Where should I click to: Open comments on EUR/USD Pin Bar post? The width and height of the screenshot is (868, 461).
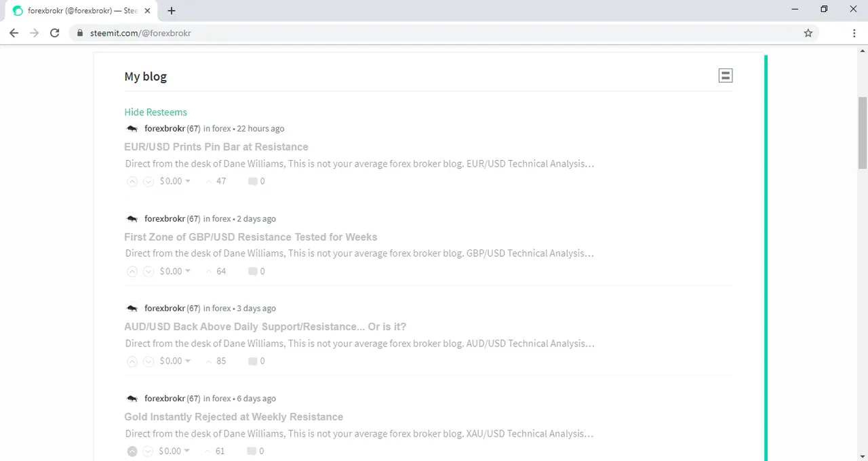(256, 181)
